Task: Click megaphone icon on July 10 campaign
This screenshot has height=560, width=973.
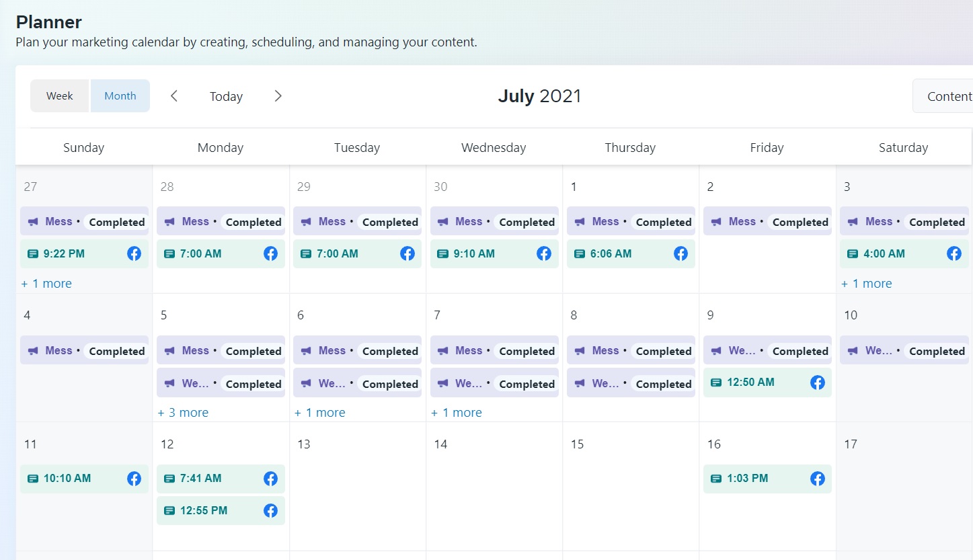Action: point(853,351)
